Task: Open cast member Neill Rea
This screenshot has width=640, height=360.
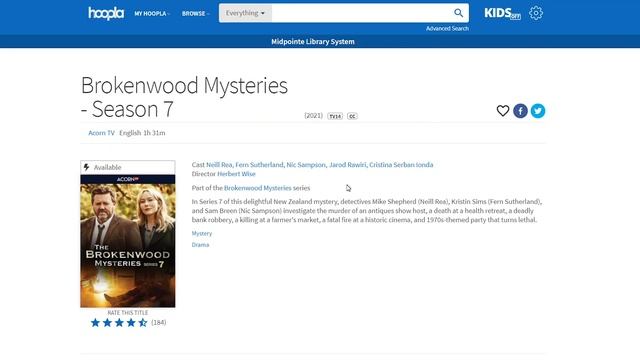Action: click(x=219, y=165)
